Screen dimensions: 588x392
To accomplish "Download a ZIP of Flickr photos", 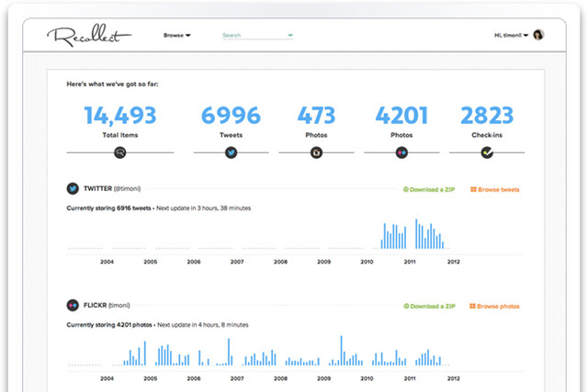I will (429, 307).
